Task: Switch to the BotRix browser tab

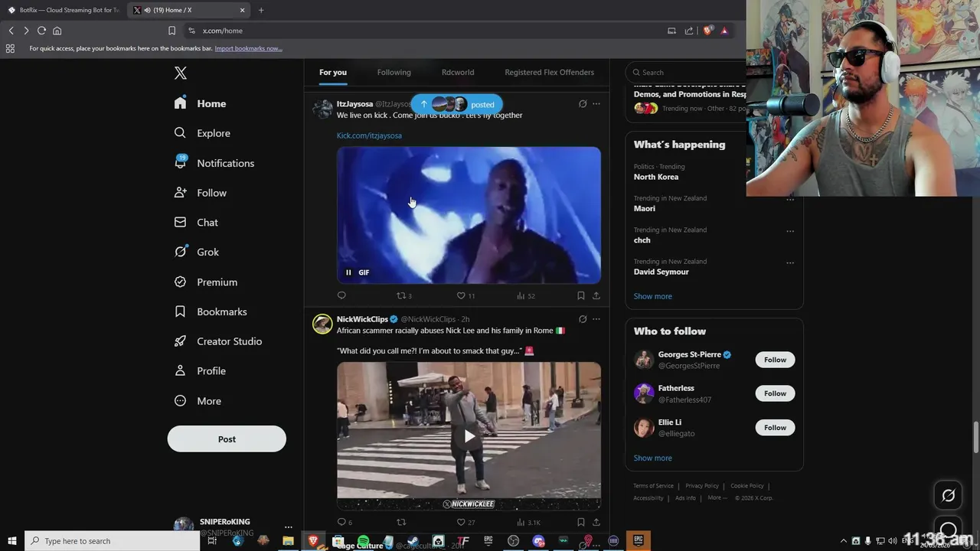Action: pos(64,10)
